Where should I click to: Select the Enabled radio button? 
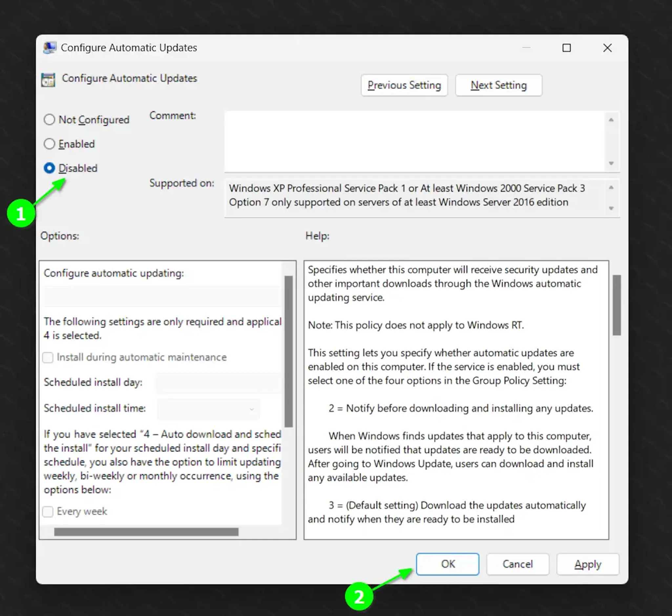tap(49, 144)
